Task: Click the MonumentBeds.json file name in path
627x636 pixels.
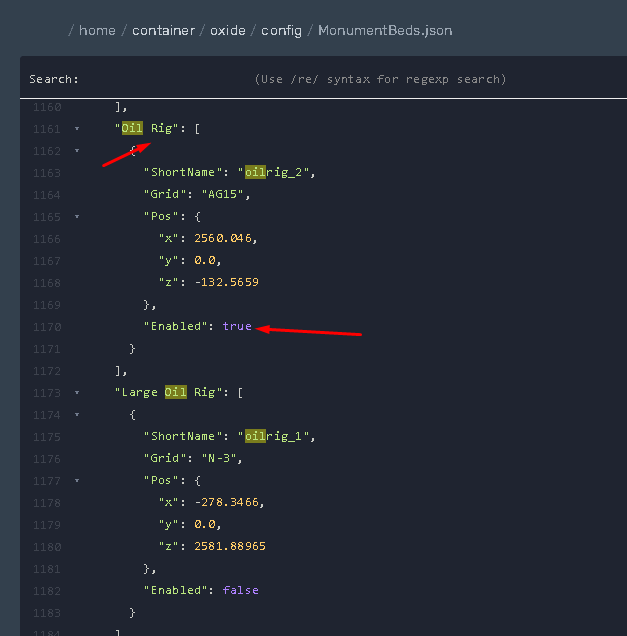Action: [x=384, y=30]
